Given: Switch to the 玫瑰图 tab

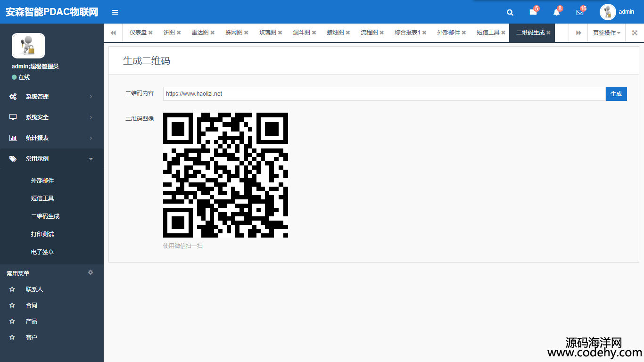Looking at the screenshot, I should click(268, 33).
